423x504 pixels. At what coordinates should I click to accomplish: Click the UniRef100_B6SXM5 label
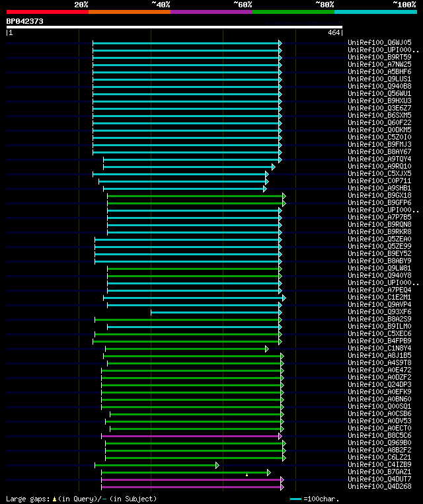coord(379,115)
